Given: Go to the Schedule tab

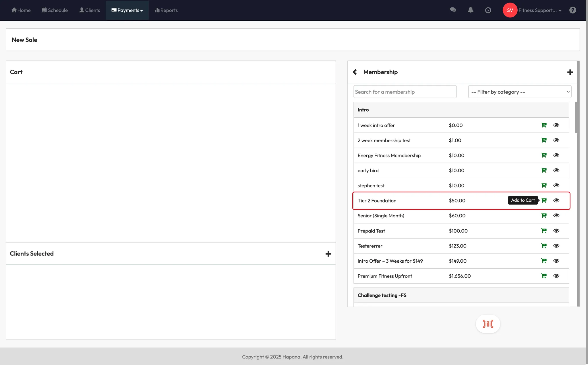Looking at the screenshot, I should pyautogui.click(x=55, y=10).
